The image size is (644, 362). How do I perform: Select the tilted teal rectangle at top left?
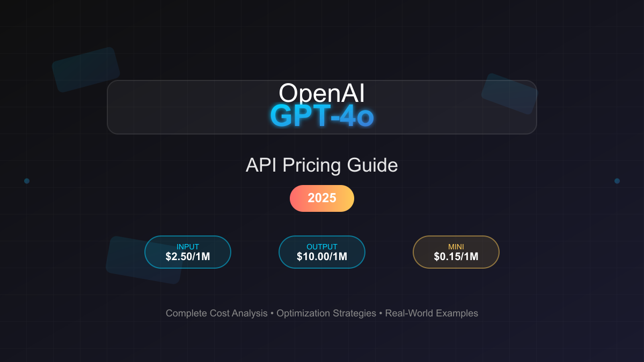pos(86,70)
